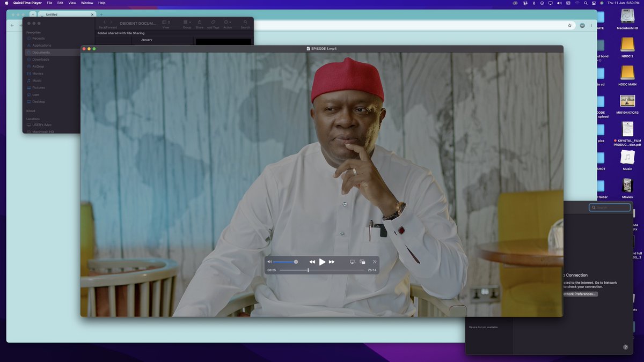
Task: Open Spotlight search in the menu bar
Action: (x=587, y=3)
